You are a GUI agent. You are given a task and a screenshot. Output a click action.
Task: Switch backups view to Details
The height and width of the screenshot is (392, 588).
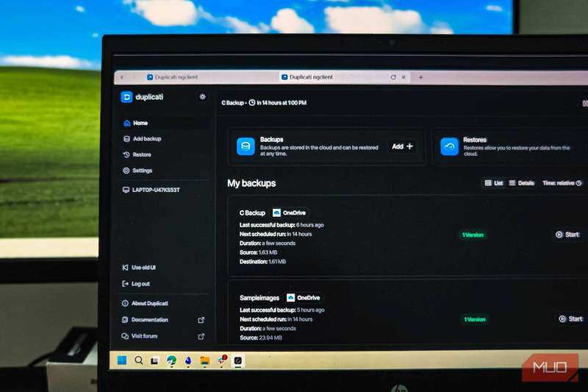click(522, 183)
